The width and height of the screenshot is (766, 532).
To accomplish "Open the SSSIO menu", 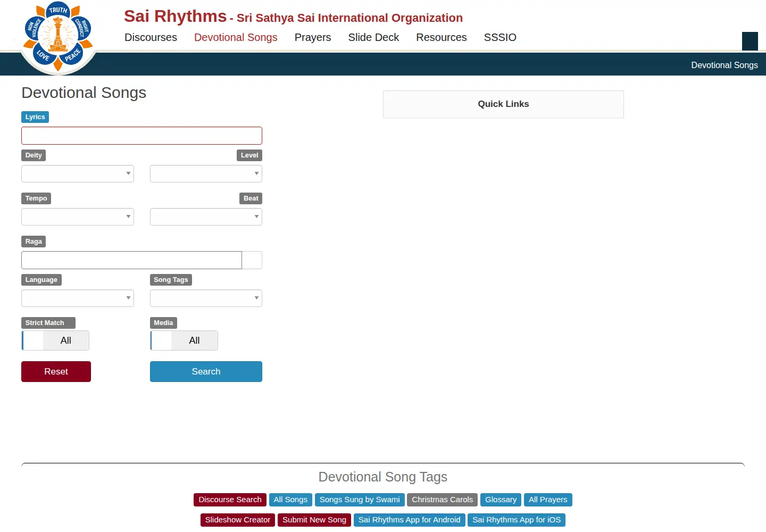I will point(500,37).
